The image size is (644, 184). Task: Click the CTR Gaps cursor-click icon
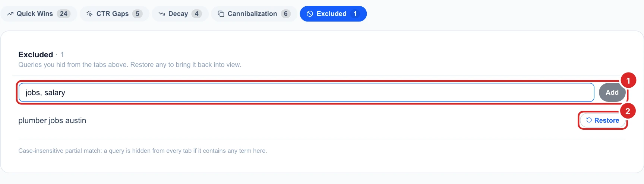[x=89, y=14]
